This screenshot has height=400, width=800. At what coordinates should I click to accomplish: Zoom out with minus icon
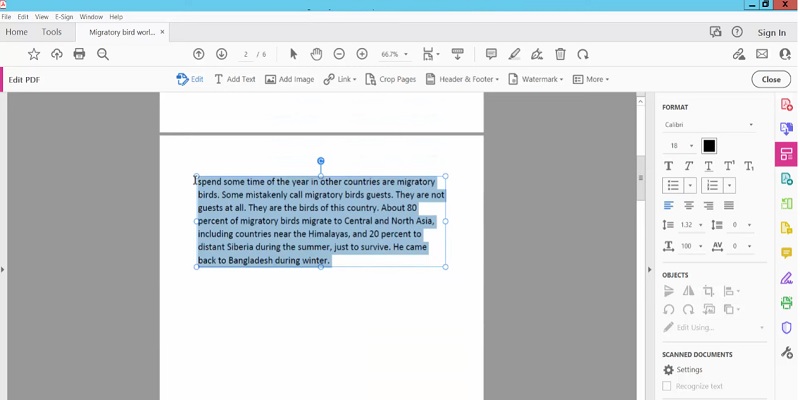(x=339, y=54)
